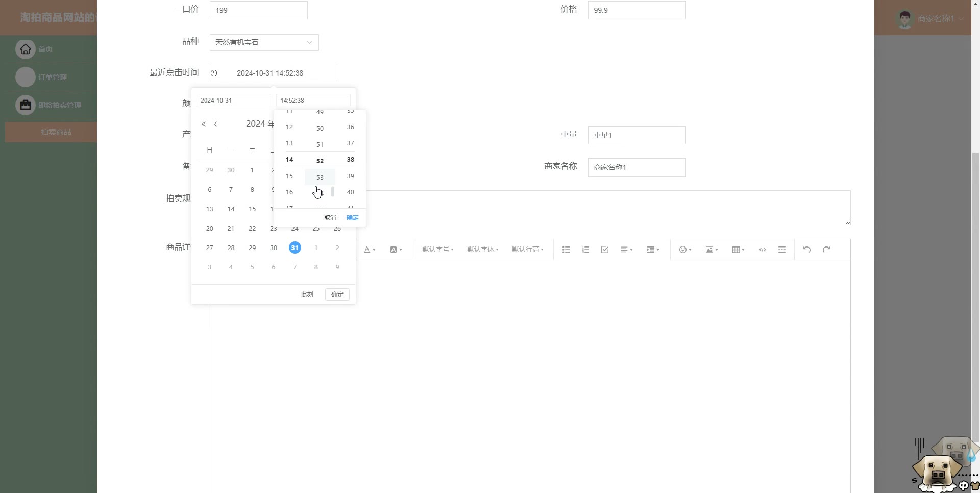Insert a divider line
This screenshot has height=493, width=980.
[781, 250]
